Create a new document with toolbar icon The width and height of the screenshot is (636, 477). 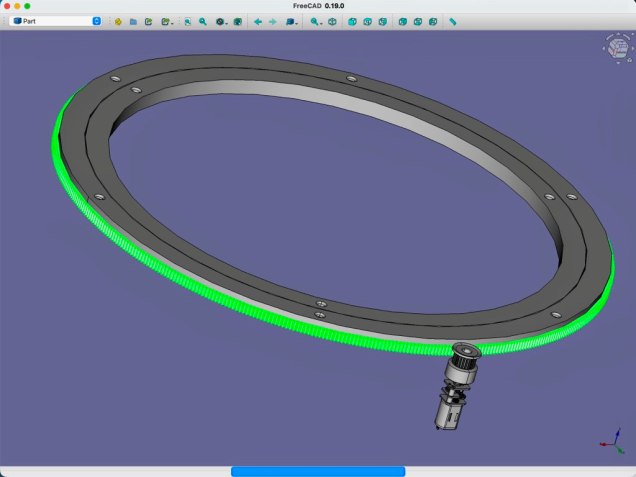click(118, 20)
